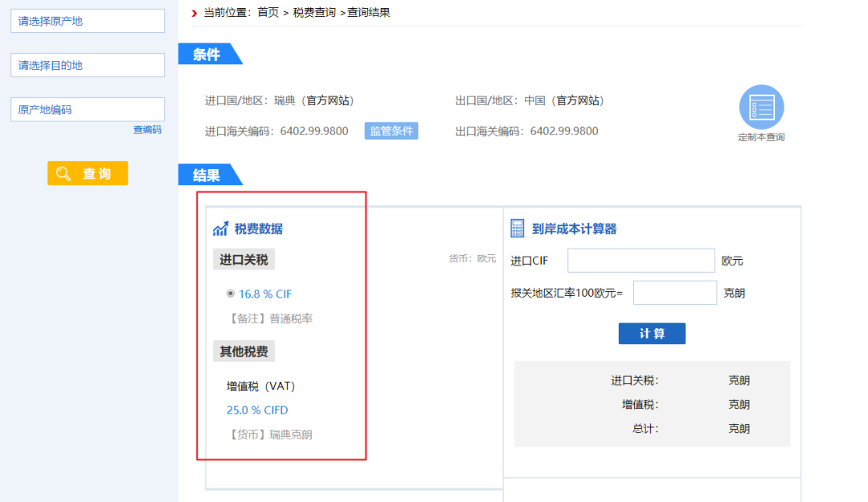Open the 请选择目的地 selector

click(x=88, y=65)
